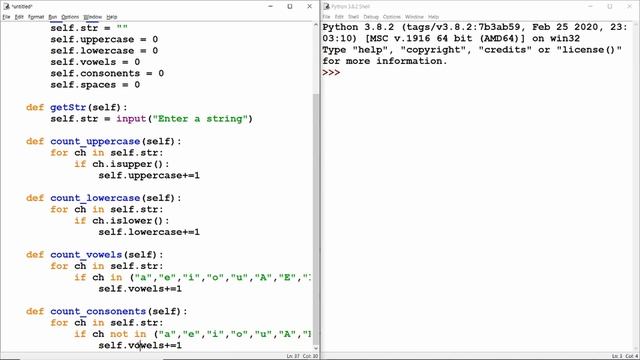640x360 pixels.
Task: Click the if ch not in ("a"... line
Action: [192, 334]
